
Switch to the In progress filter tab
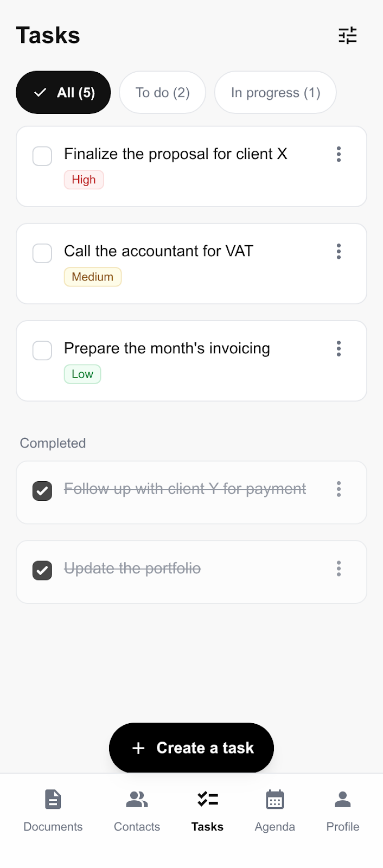[275, 92]
